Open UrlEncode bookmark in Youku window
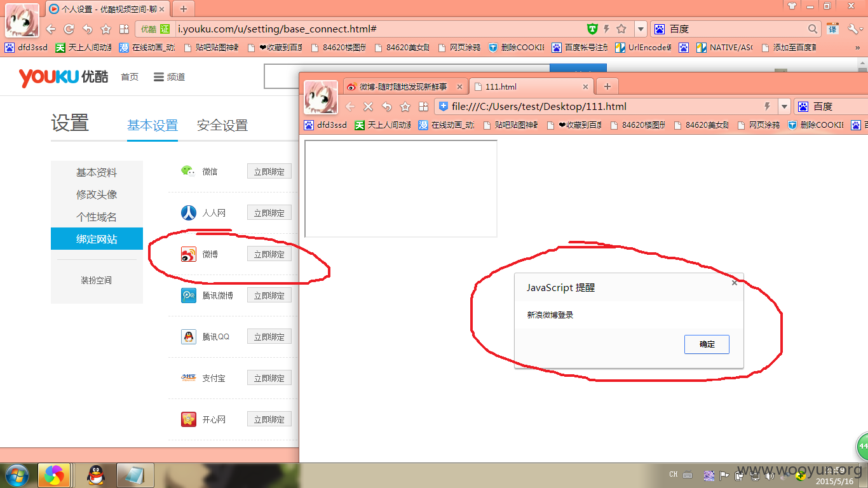The width and height of the screenshot is (868, 488). 642,47
